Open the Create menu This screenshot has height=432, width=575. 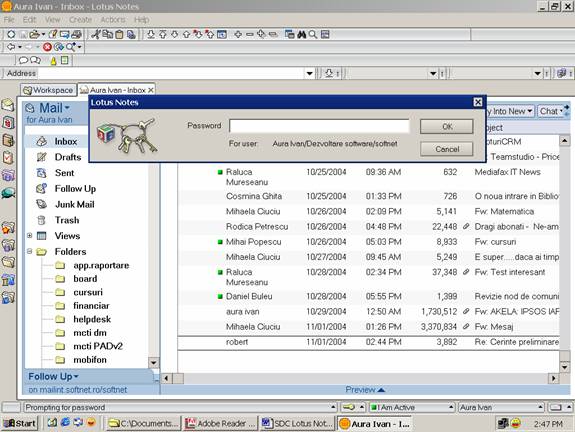[x=80, y=19]
